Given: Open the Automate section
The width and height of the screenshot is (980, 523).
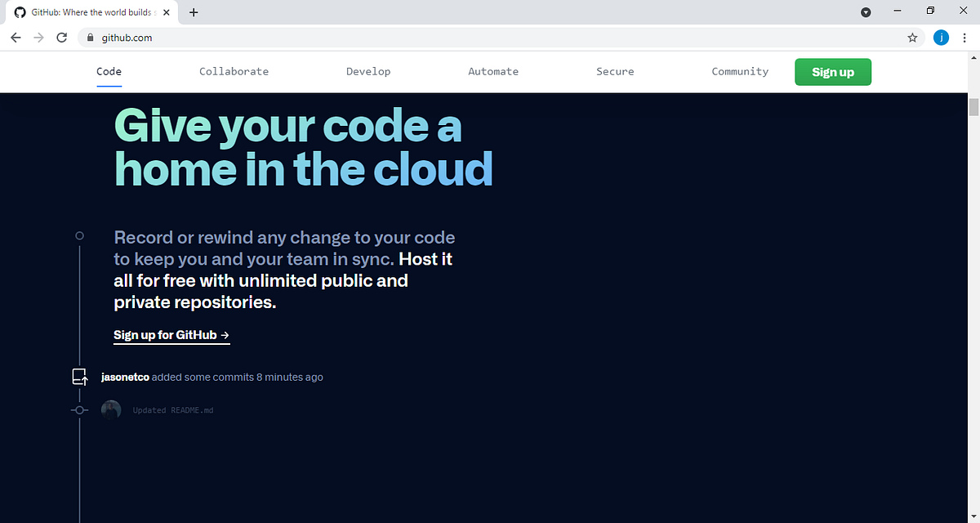Looking at the screenshot, I should click(493, 71).
